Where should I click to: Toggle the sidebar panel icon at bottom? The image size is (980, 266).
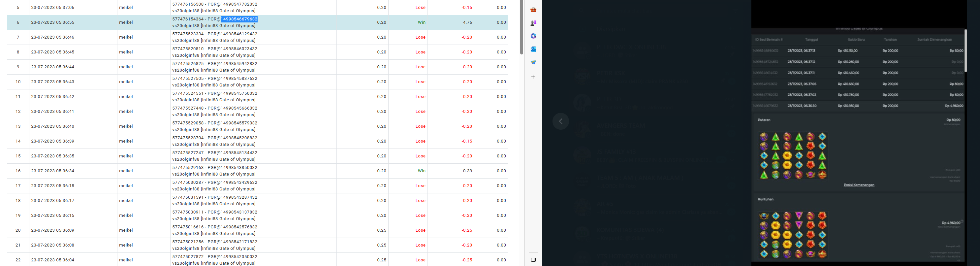coord(533,260)
